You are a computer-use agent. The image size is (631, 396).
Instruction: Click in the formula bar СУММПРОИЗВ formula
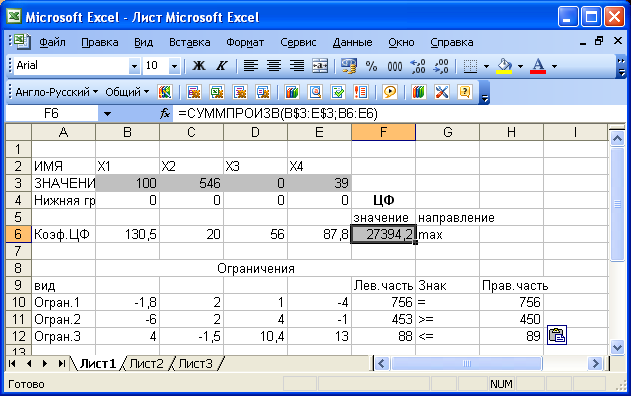[278, 114]
